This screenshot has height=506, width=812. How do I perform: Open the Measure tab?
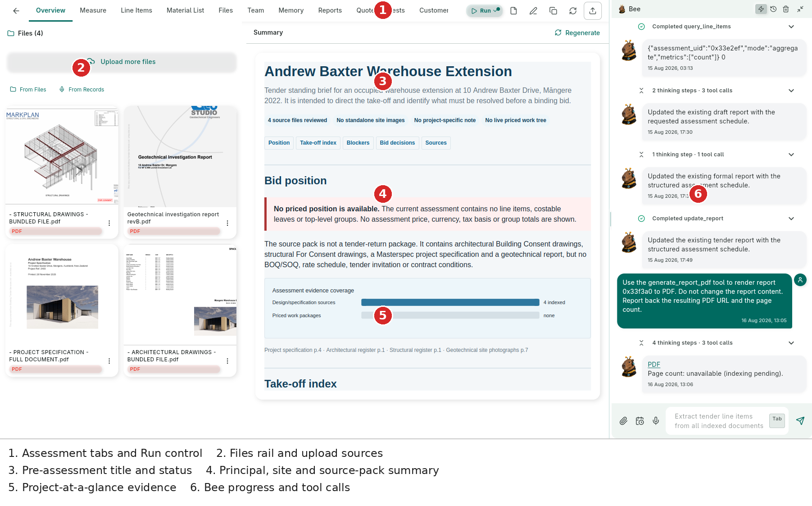pyautogui.click(x=93, y=10)
